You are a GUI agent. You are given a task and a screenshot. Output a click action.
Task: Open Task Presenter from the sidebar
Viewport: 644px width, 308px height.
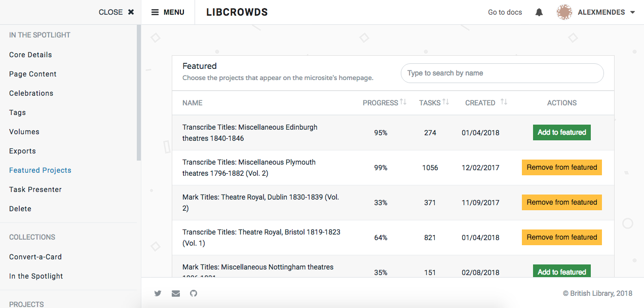(x=35, y=189)
